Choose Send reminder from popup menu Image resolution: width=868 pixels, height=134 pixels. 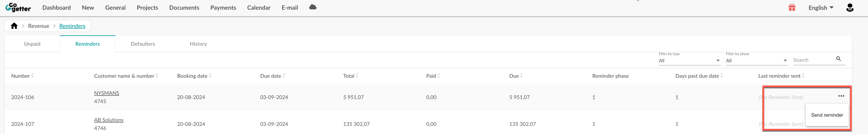point(827,115)
